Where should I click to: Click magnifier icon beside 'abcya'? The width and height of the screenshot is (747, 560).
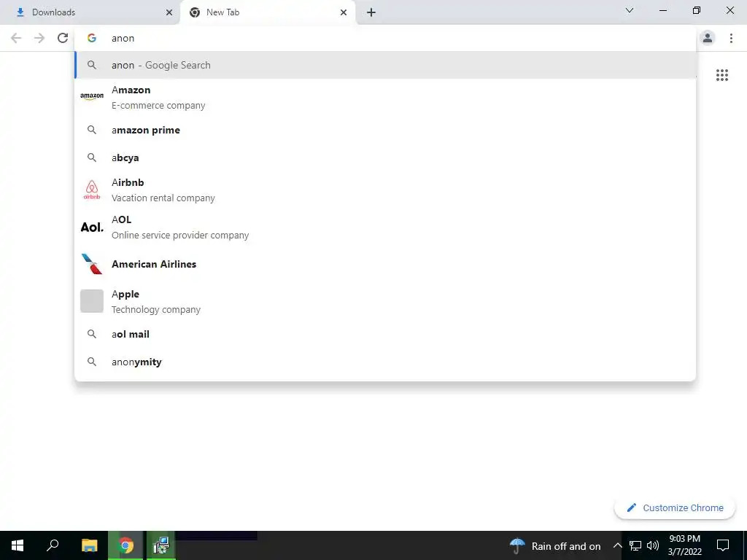pos(92,157)
